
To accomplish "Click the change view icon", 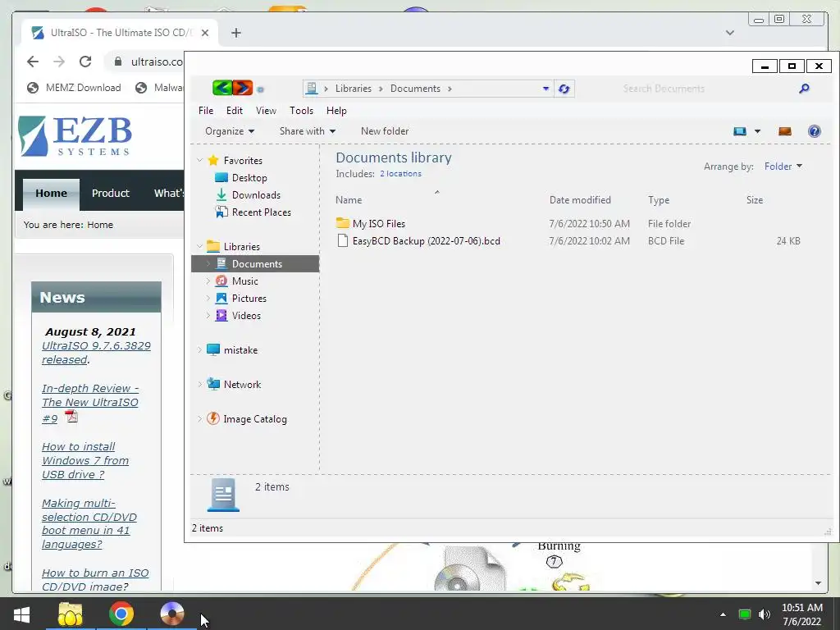I will (x=740, y=131).
